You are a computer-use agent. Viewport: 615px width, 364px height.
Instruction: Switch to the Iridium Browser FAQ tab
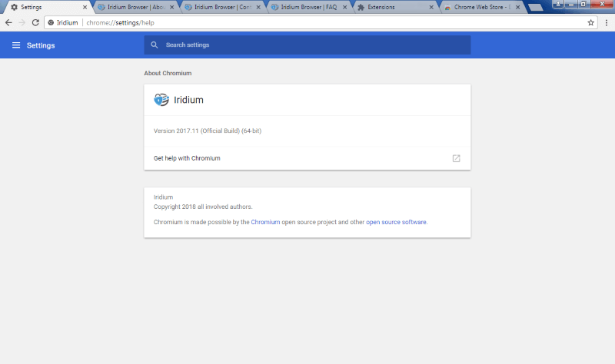(x=309, y=7)
